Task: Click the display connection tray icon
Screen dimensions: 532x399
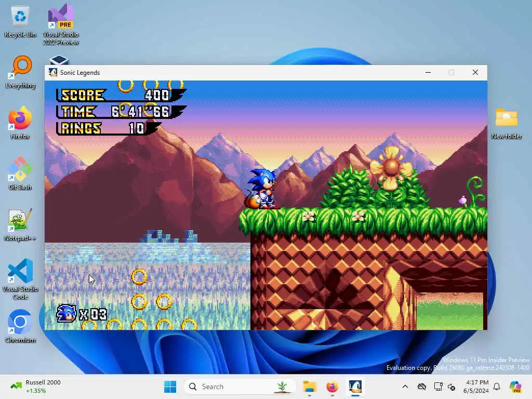Action: pos(438,387)
